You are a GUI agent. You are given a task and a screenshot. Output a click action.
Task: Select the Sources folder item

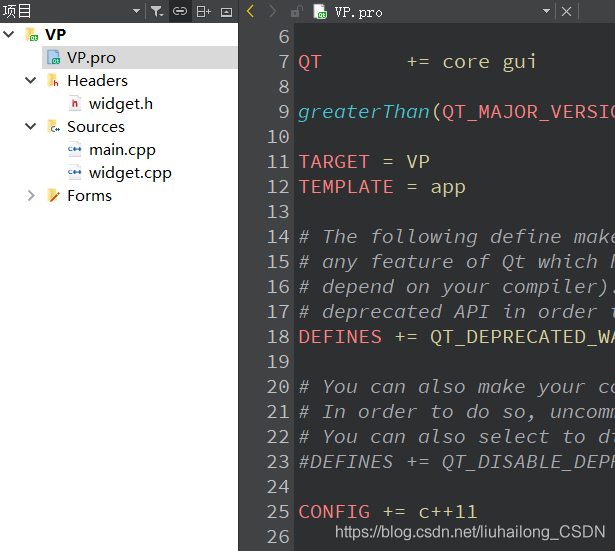pos(96,127)
